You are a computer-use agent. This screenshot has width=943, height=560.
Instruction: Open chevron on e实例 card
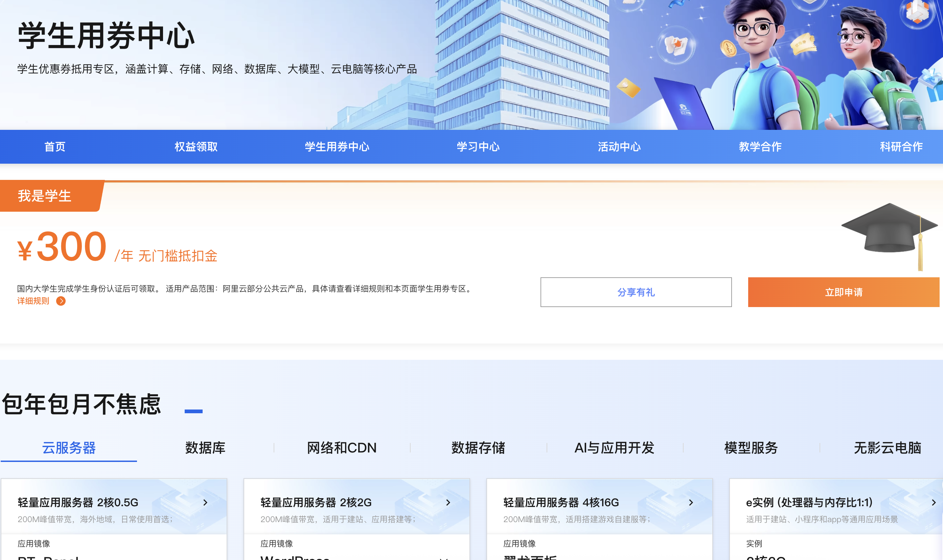[x=934, y=502]
